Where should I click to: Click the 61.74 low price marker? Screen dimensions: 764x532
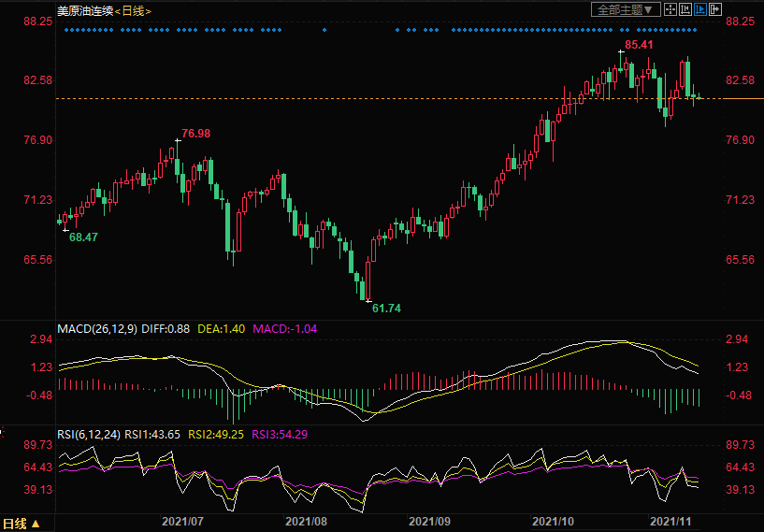[x=386, y=308]
